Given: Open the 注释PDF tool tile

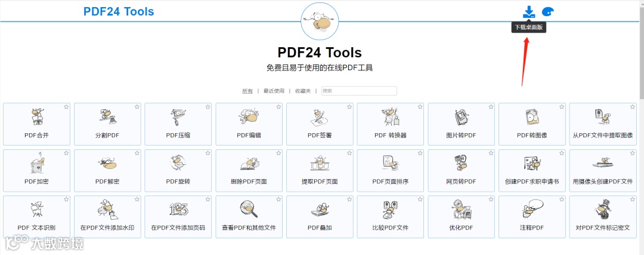Looking at the screenshot, I should 532,217.
